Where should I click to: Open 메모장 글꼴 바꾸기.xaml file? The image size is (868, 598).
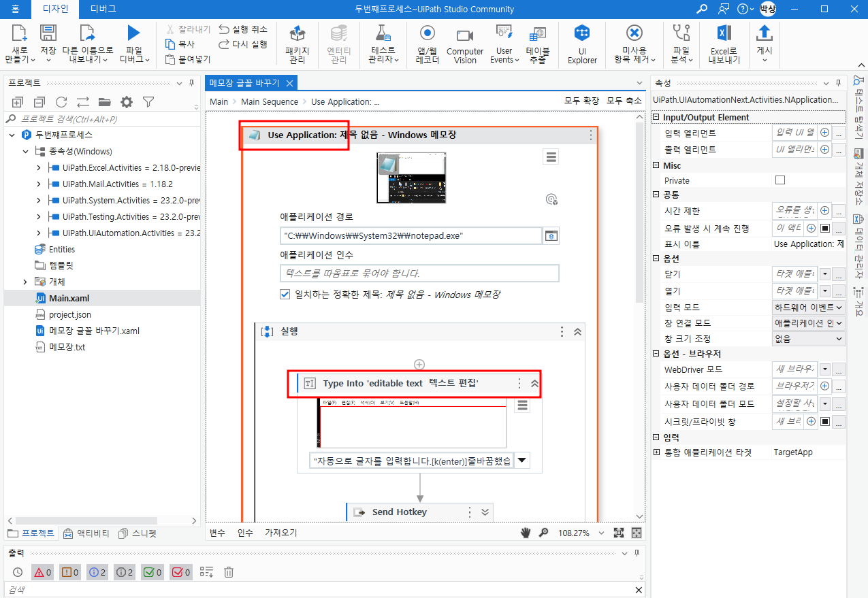point(94,331)
